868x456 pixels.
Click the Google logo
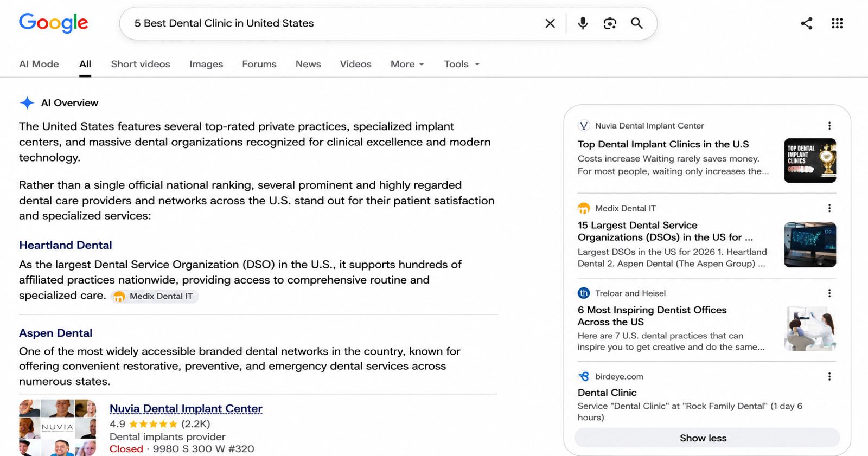(53, 23)
